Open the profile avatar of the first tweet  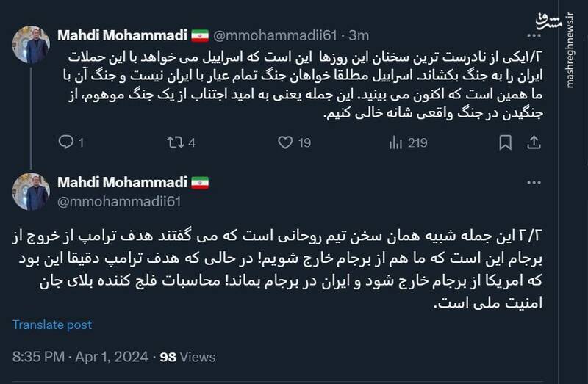pos(31,46)
